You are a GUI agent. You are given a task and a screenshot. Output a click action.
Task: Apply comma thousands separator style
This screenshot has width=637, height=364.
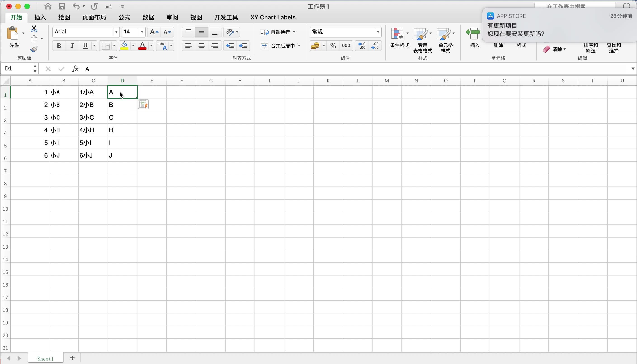coord(346,46)
